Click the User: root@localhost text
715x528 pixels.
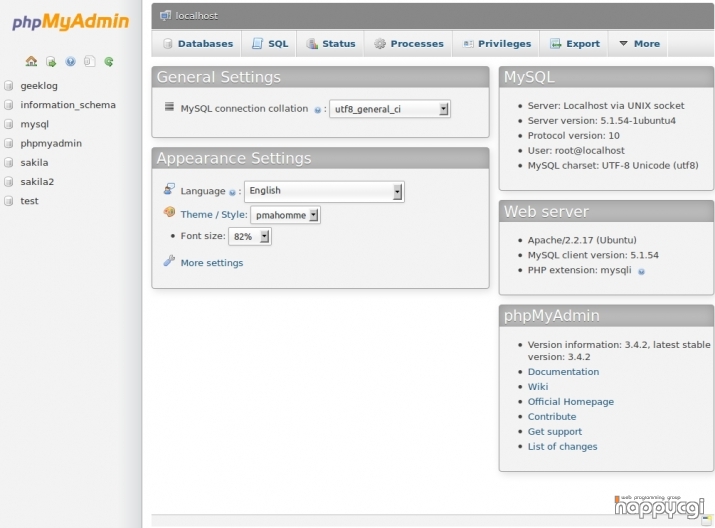pyautogui.click(x=576, y=150)
